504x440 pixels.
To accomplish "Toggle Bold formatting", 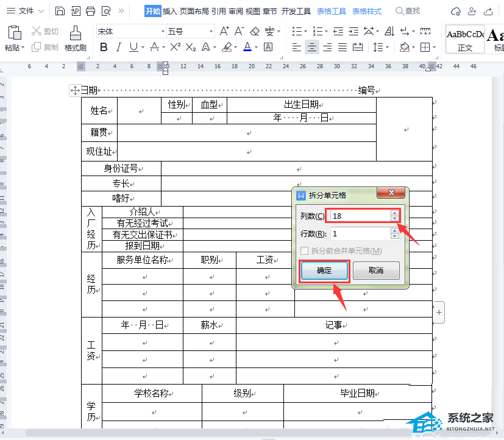I will point(104,48).
